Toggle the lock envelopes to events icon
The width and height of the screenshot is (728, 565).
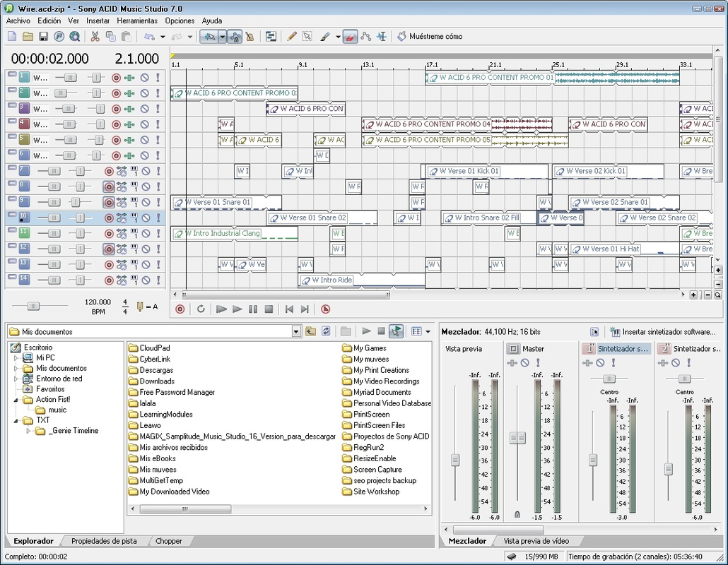click(x=235, y=36)
